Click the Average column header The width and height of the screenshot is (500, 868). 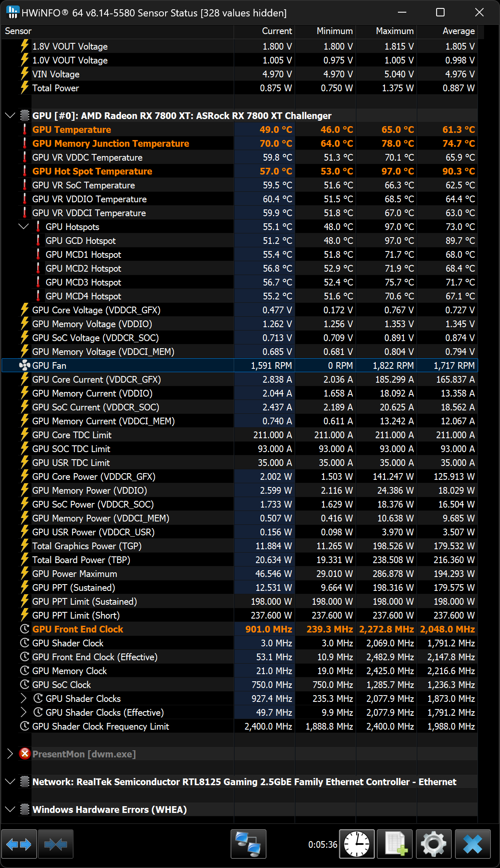[x=447, y=31]
